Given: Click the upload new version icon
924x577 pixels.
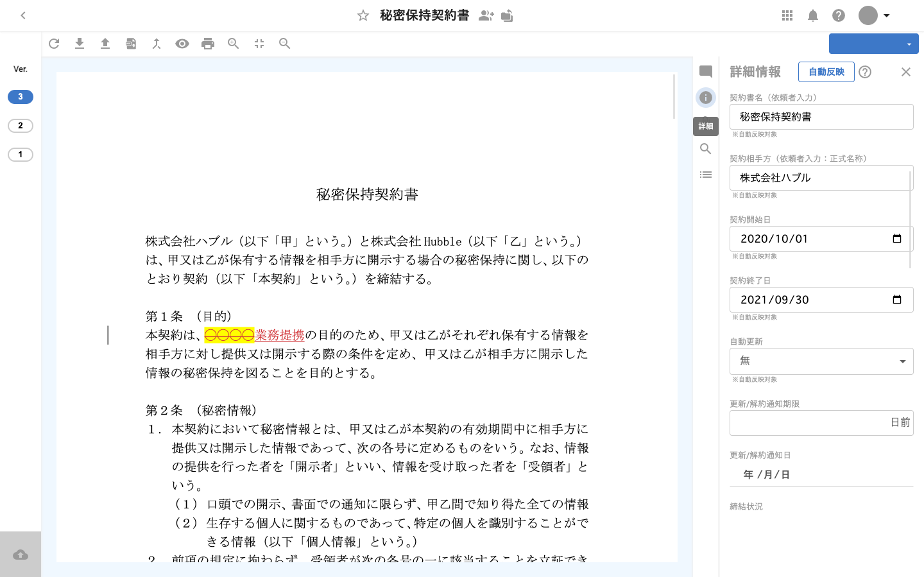Looking at the screenshot, I should tap(105, 44).
